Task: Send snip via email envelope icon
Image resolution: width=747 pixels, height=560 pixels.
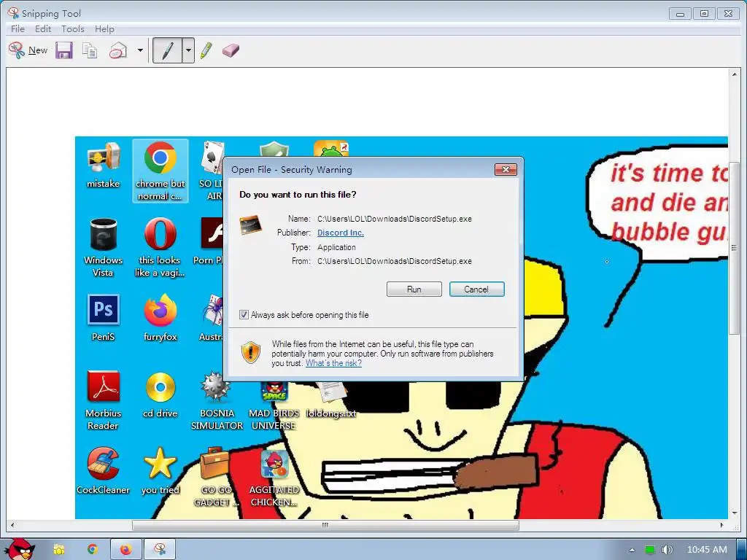Action: pos(117,50)
